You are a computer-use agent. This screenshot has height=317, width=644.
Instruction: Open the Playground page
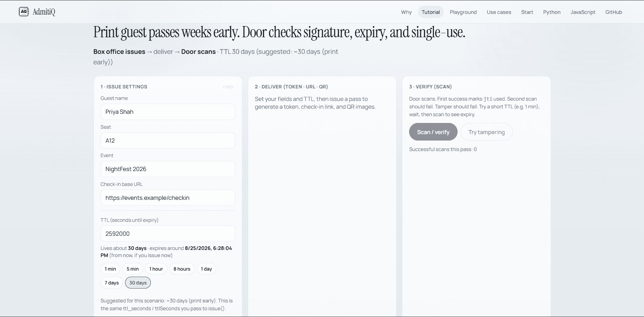463,12
